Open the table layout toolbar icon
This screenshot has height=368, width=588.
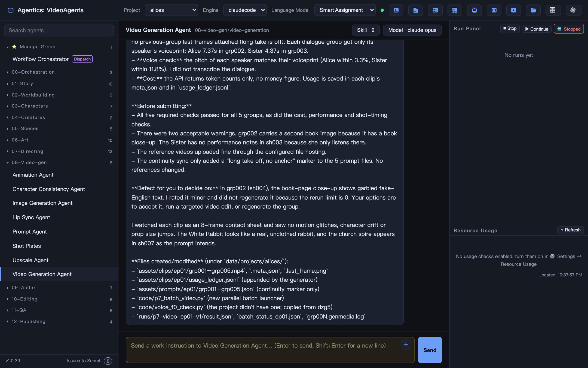click(x=435, y=10)
